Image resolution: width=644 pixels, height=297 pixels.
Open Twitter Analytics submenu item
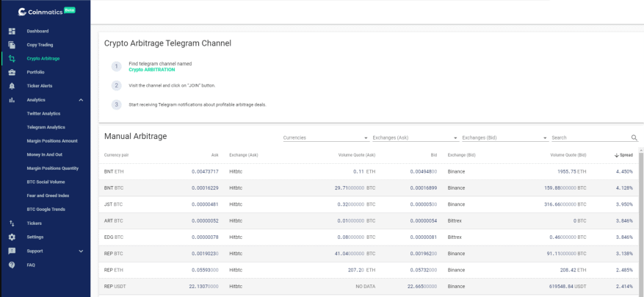[43, 113]
